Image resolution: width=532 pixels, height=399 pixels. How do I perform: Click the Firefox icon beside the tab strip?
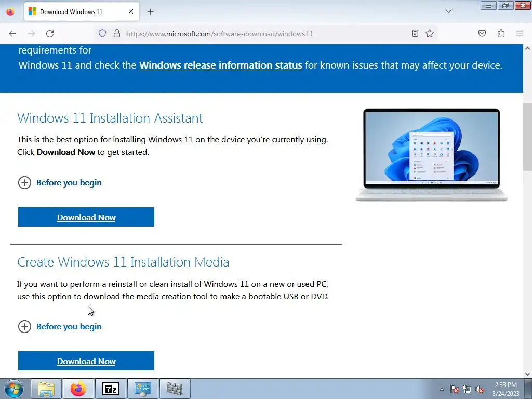point(10,11)
